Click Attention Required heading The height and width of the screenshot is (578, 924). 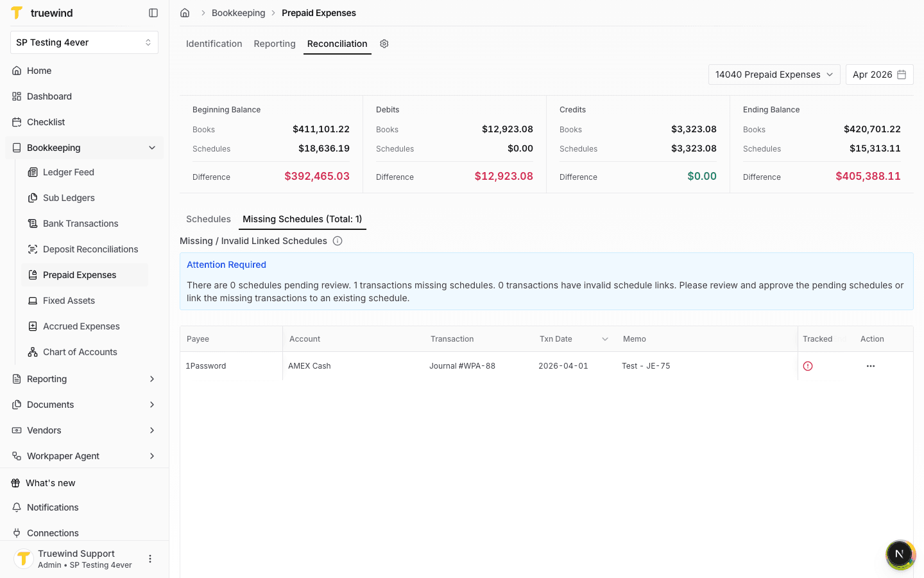pyautogui.click(x=227, y=265)
